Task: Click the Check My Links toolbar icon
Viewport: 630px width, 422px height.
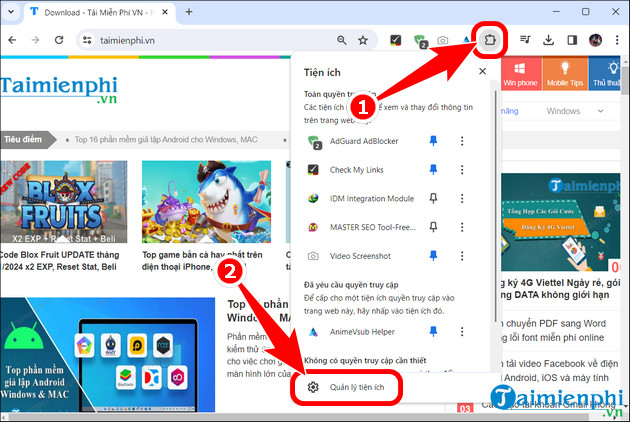Action: (x=395, y=40)
